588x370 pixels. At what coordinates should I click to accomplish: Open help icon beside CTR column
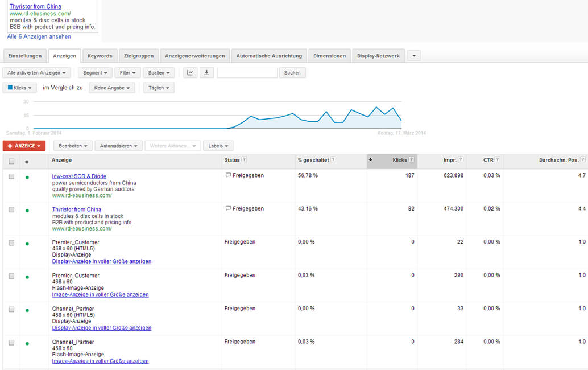497,160
